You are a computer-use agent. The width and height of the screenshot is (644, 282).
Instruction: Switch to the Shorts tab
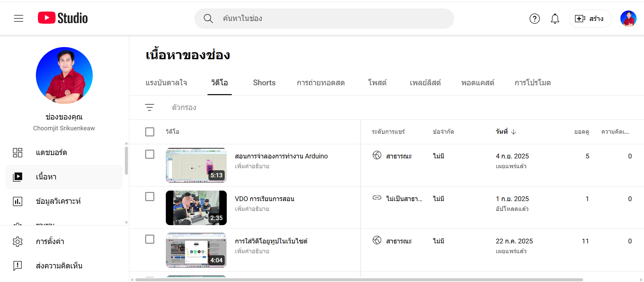(264, 83)
